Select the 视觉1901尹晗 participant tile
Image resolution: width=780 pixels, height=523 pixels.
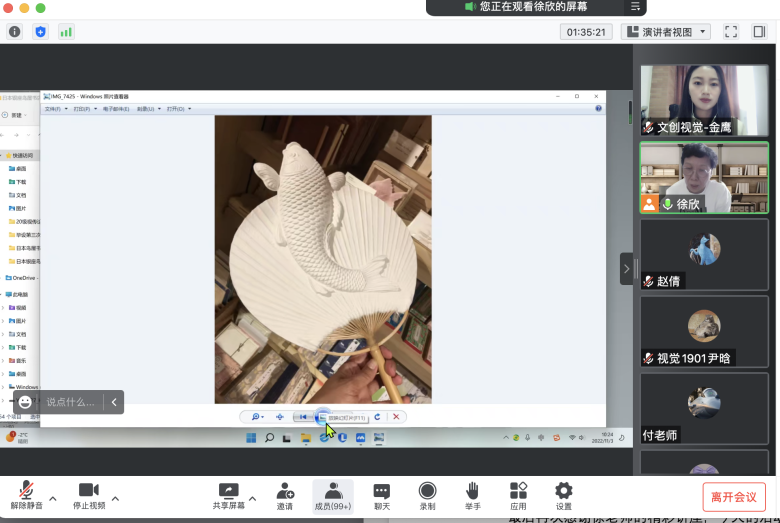point(704,332)
